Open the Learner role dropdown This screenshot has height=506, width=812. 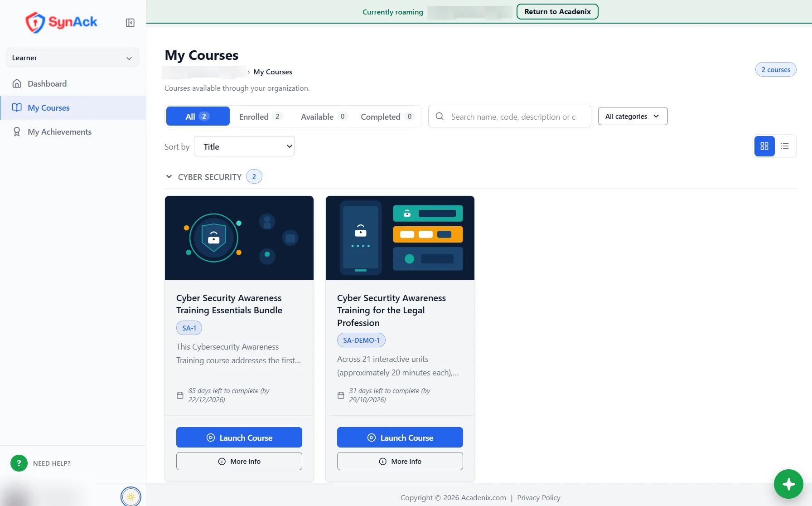pos(72,58)
